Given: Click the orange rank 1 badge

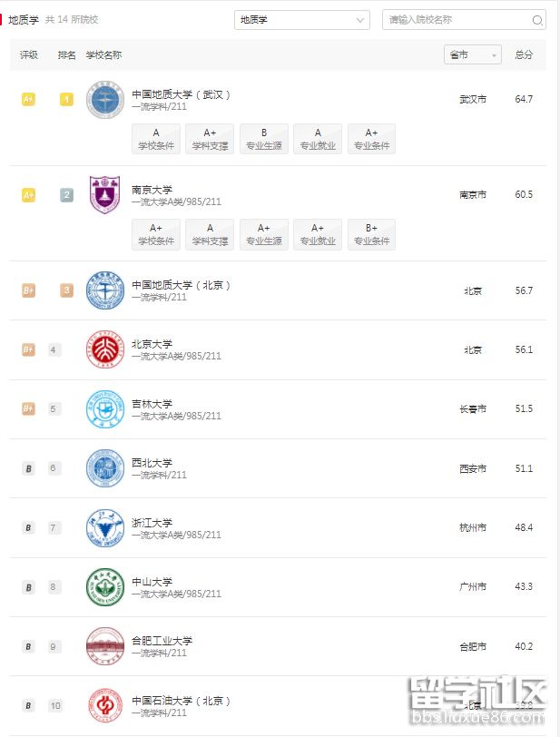Looking at the screenshot, I should [65, 100].
